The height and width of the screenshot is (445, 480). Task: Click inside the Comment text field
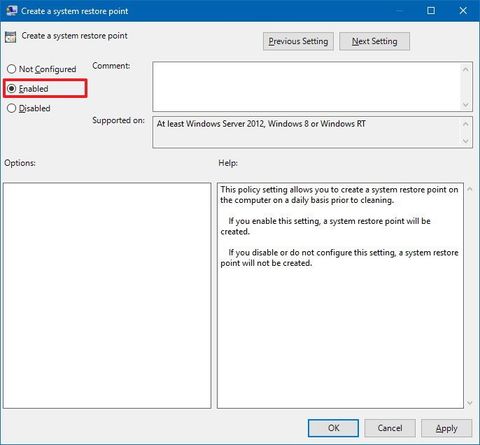pyautogui.click(x=307, y=87)
